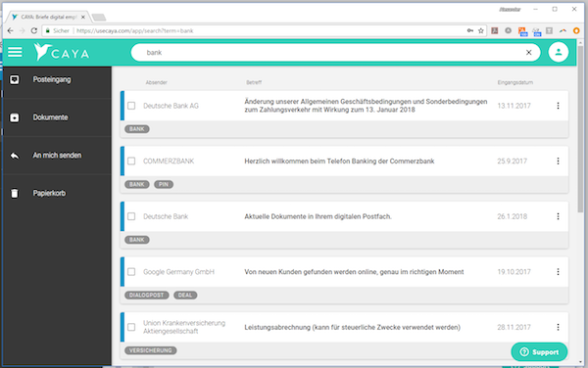Open Von neuen Kunden gefunden werden letter
This screenshot has height=368, width=588.
(x=354, y=272)
